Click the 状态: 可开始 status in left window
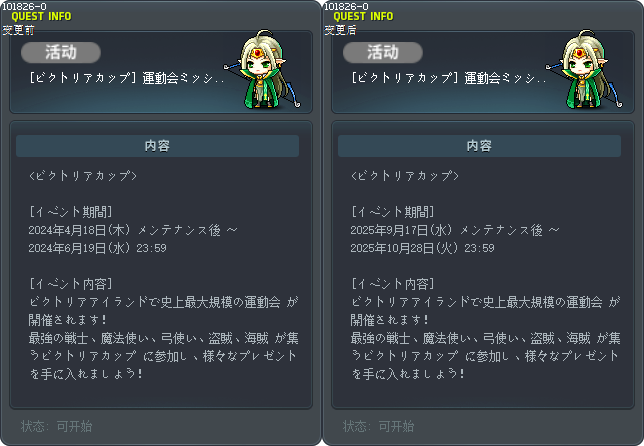This screenshot has width=644, height=446. pos(56,426)
